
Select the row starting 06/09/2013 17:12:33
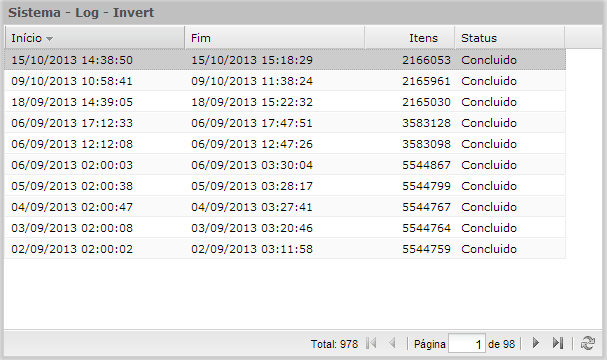point(285,123)
